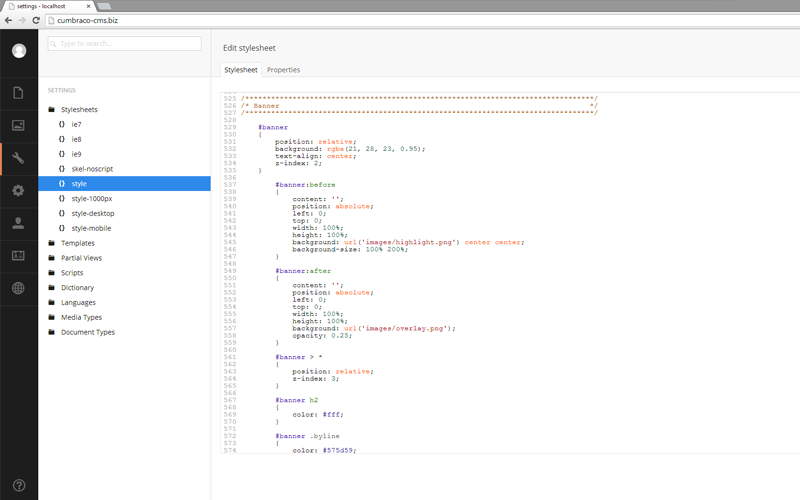Open the Developer gear section
The width and height of the screenshot is (800, 500).
(18, 190)
